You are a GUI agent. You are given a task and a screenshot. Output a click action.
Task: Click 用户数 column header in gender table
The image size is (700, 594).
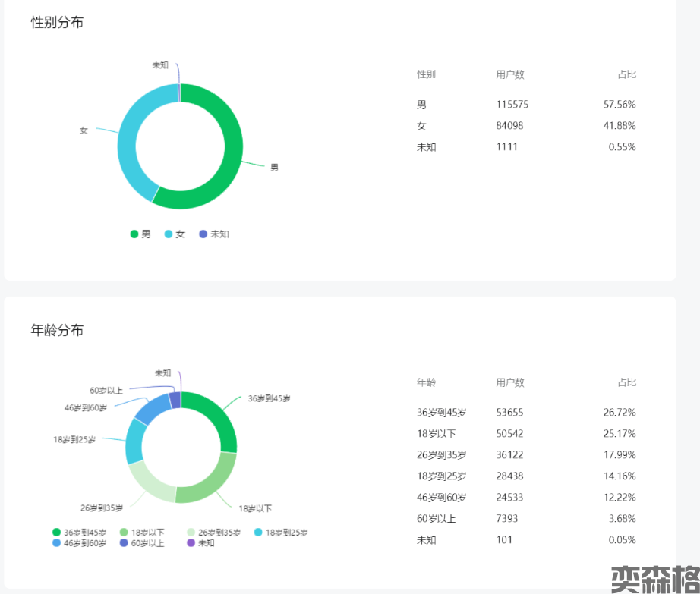pos(509,74)
